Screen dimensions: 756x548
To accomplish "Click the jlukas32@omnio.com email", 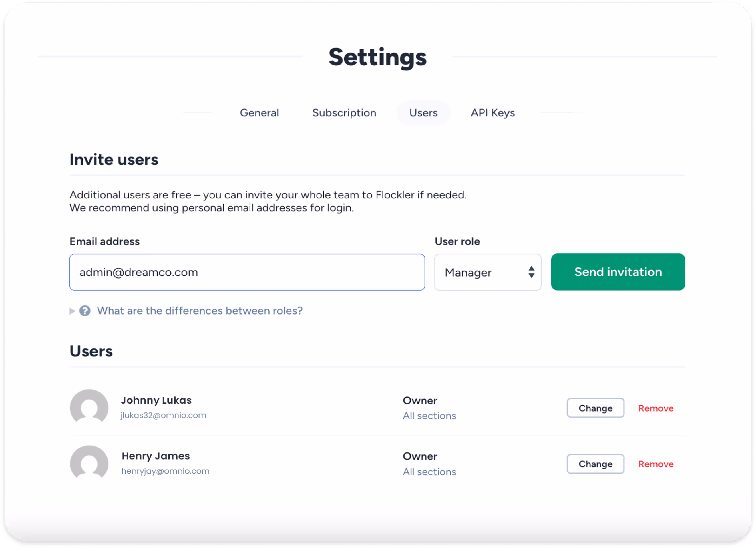I will tap(163, 415).
